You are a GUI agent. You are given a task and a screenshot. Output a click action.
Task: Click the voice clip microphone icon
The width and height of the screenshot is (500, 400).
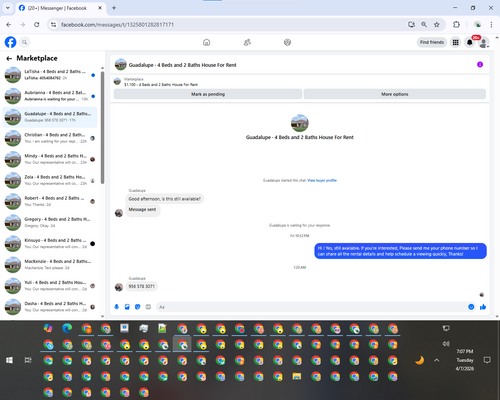(117, 307)
